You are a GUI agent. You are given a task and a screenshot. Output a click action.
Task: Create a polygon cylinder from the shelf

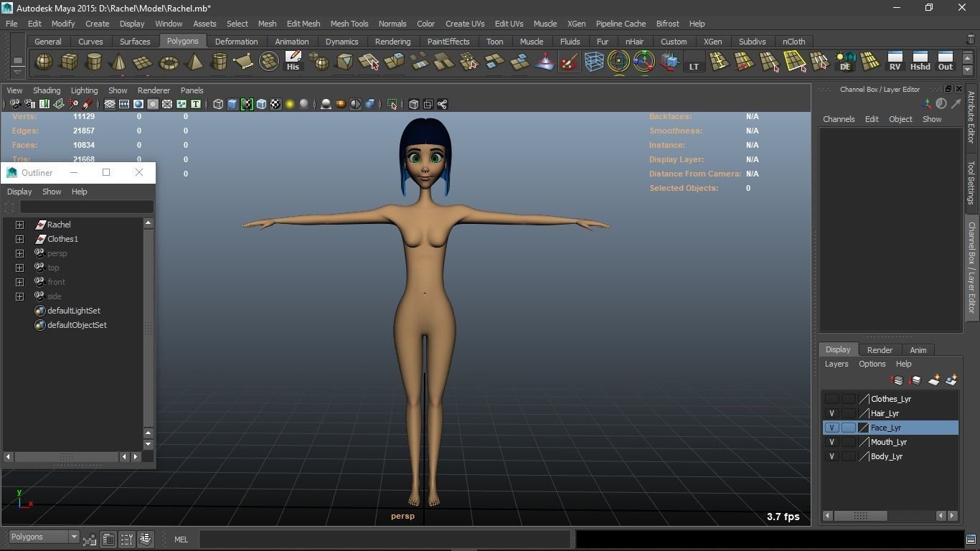pos(94,62)
